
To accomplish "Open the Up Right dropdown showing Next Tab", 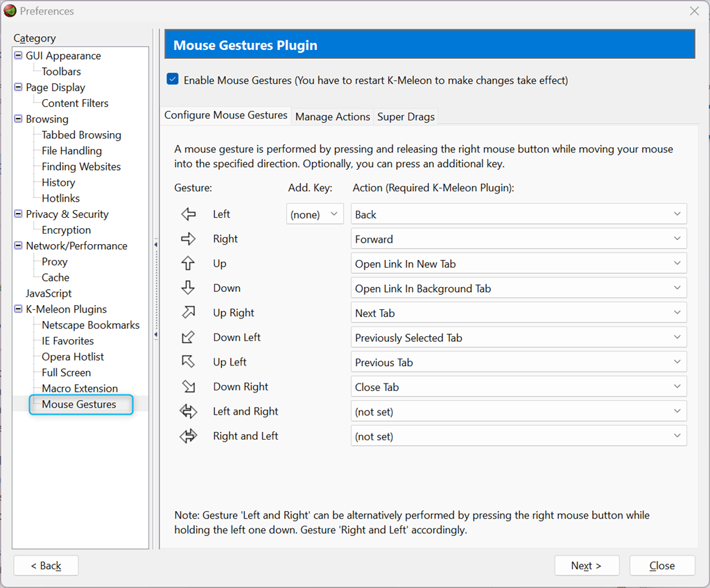I will tap(519, 313).
